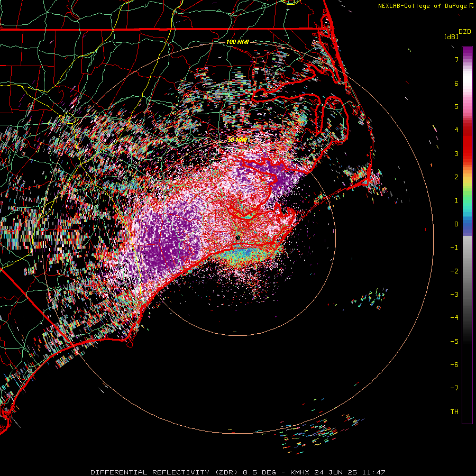The width and height of the screenshot is (476, 476).
Task: Click the color scale value 2 label
Action: tap(456, 177)
